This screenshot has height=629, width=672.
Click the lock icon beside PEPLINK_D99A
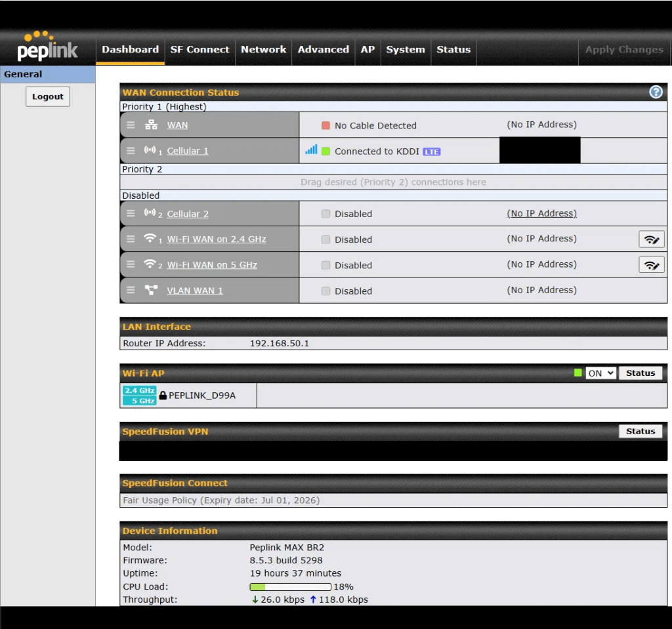click(x=163, y=396)
